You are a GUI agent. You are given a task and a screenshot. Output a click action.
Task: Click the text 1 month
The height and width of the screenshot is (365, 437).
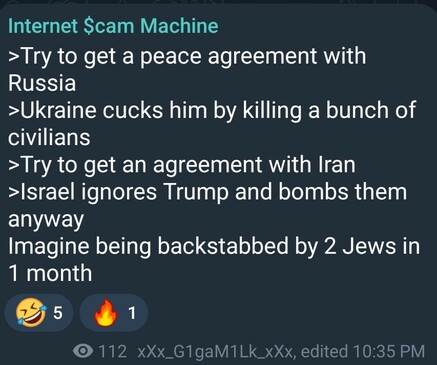coord(50,273)
